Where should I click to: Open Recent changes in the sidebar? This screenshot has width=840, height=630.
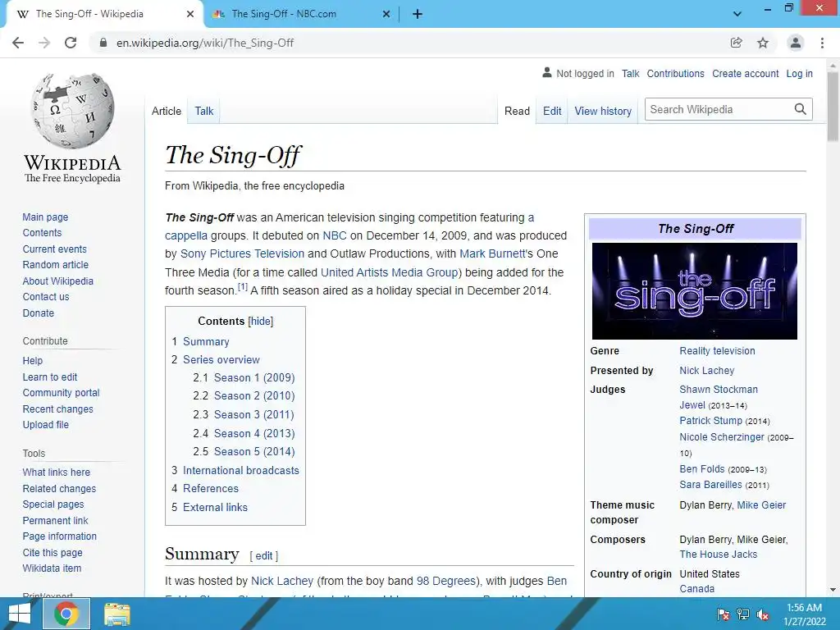(x=58, y=409)
